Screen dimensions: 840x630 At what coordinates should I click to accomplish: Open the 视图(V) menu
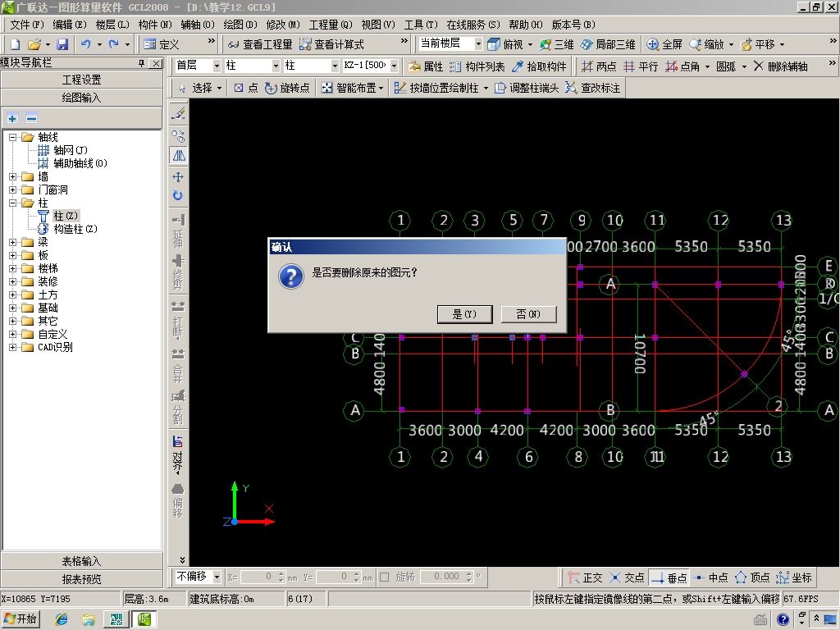(377, 25)
